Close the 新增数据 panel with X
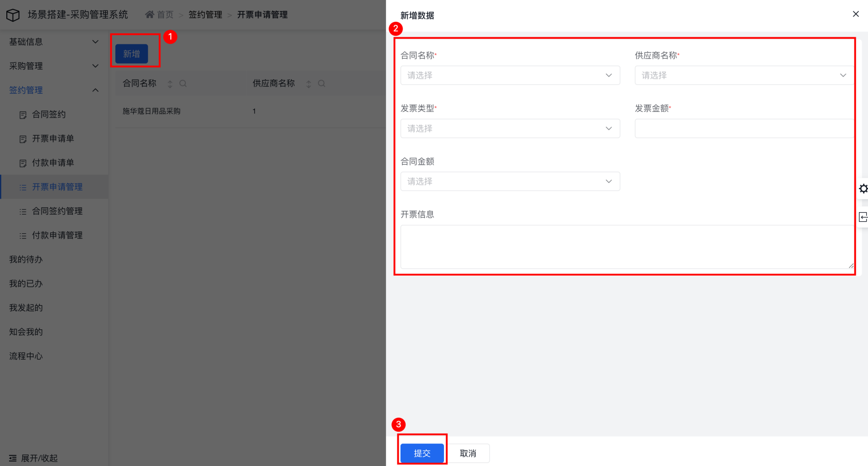This screenshot has height=466, width=868. point(855,14)
